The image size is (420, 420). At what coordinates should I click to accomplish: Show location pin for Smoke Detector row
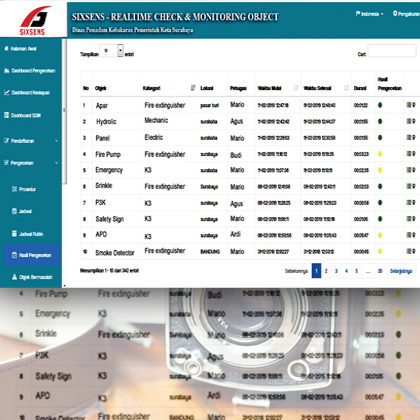coord(414,251)
